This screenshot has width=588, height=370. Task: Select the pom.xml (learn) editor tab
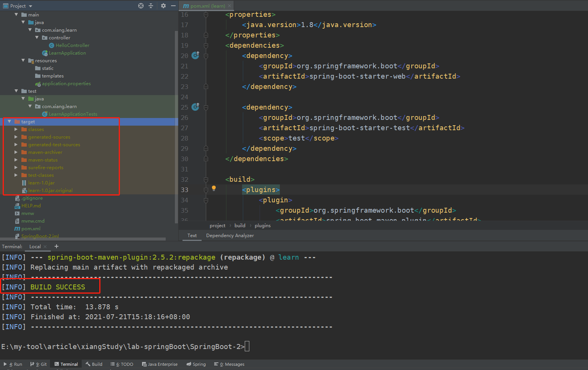[207, 6]
